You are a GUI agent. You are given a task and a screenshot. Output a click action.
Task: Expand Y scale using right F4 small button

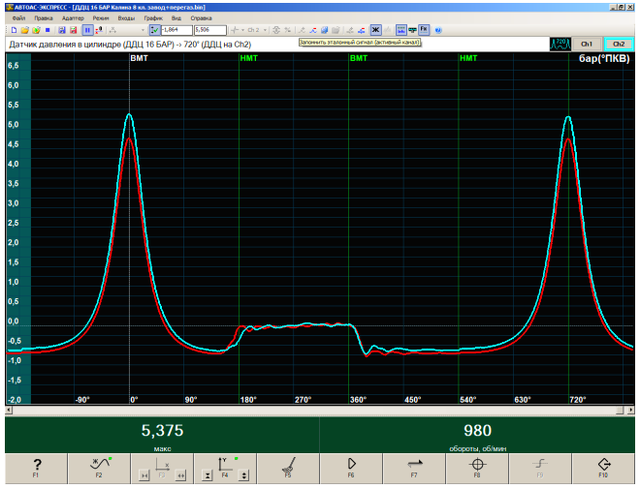point(244,476)
